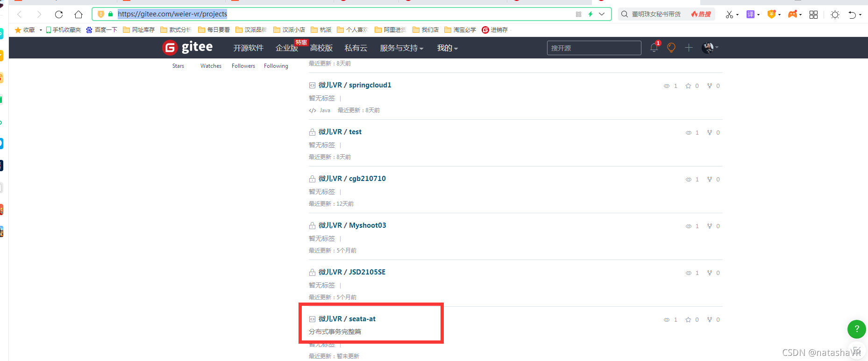Click the star icon on springcloud1 row
Screen dimensions: 868x361
click(x=688, y=86)
